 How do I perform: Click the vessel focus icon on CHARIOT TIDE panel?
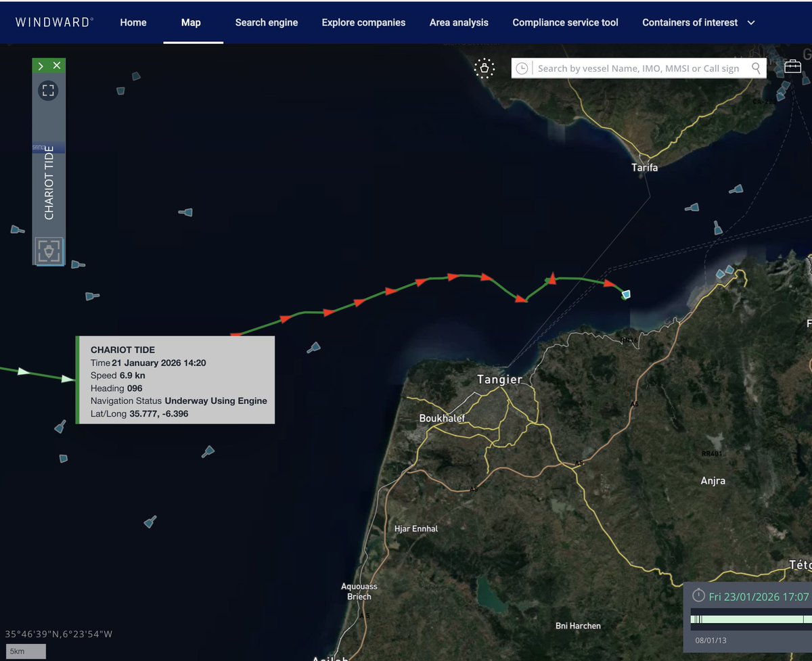(47, 90)
